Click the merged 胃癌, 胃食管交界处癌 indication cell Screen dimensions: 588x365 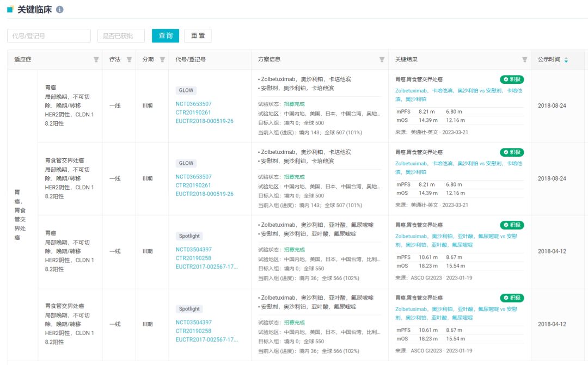(20, 215)
